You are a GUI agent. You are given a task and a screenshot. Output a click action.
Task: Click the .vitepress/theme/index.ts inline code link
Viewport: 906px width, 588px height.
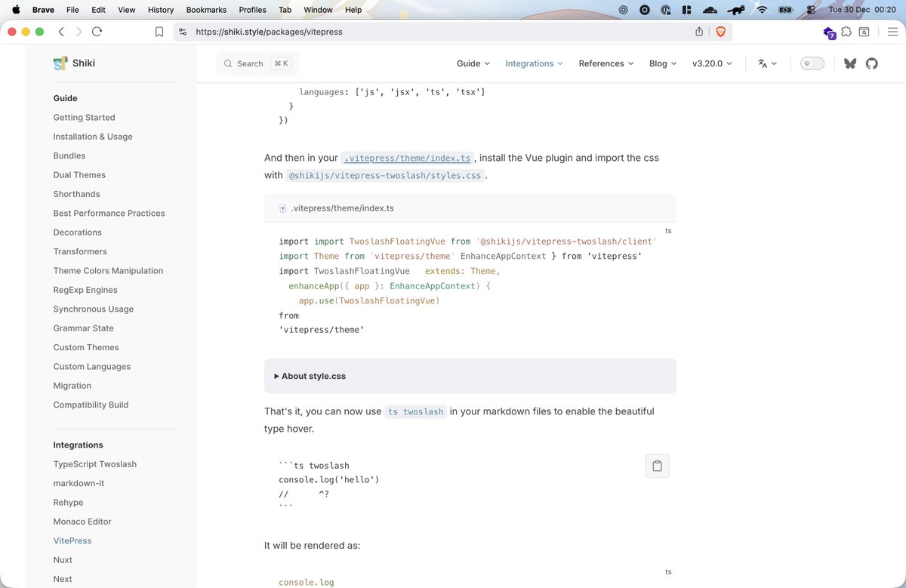[x=408, y=158]
